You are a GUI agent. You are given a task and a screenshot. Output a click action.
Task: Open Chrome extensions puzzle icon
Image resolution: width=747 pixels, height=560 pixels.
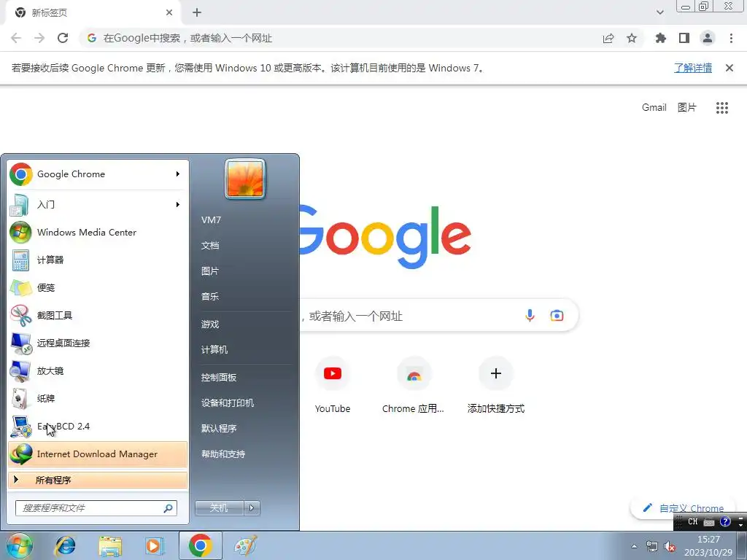click(x=661, y=38)
